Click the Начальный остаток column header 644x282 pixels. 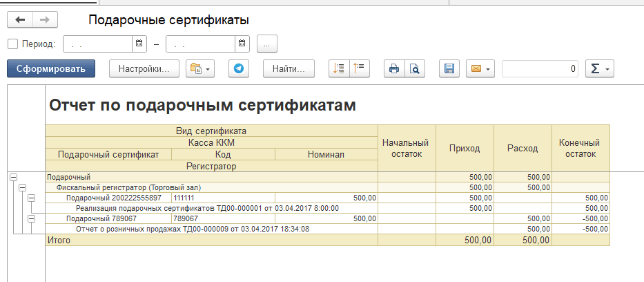[407, 149]
